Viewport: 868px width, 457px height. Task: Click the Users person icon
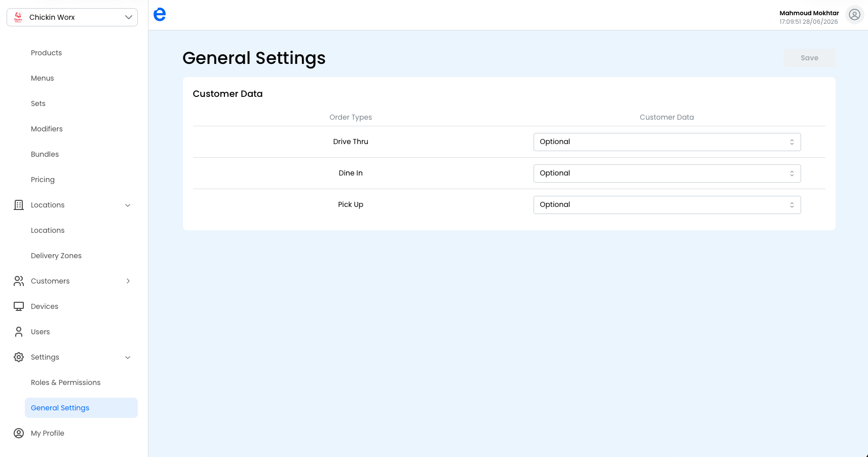[19, 332]
